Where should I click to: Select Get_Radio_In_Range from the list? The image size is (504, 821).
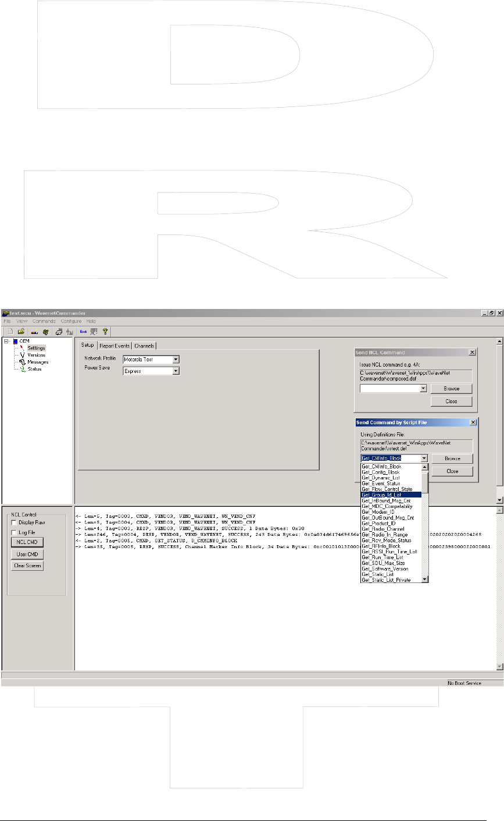[391, 534]
